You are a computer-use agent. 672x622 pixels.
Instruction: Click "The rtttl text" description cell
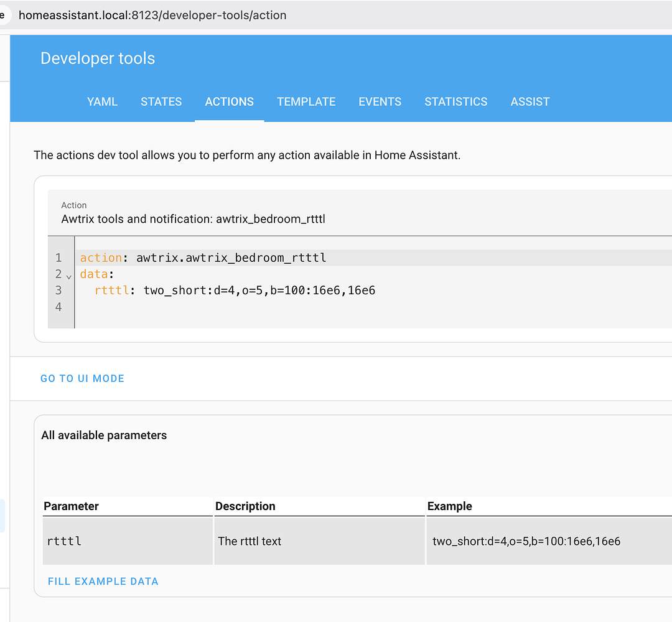(250, 541)
